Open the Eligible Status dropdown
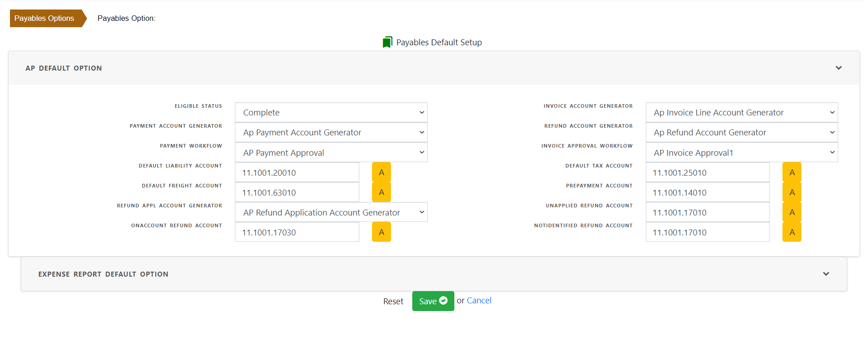 point(331,112)
